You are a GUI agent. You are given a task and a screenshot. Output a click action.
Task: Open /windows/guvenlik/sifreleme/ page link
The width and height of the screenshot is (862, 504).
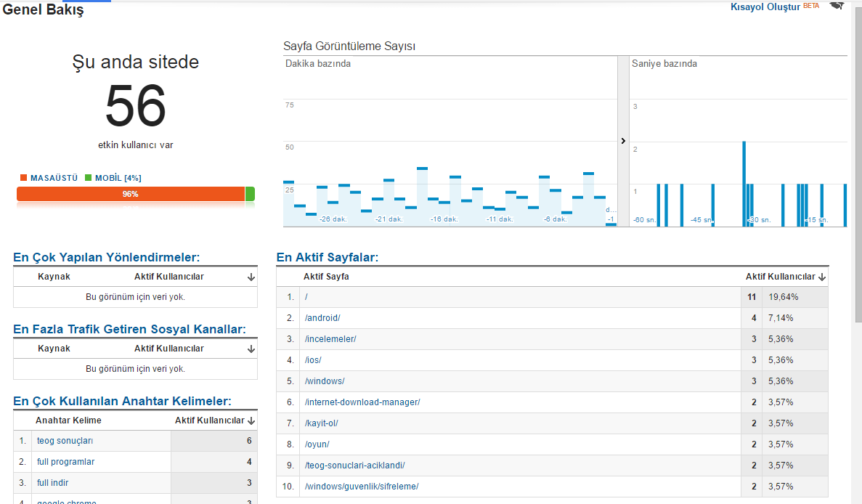[362, 487]
